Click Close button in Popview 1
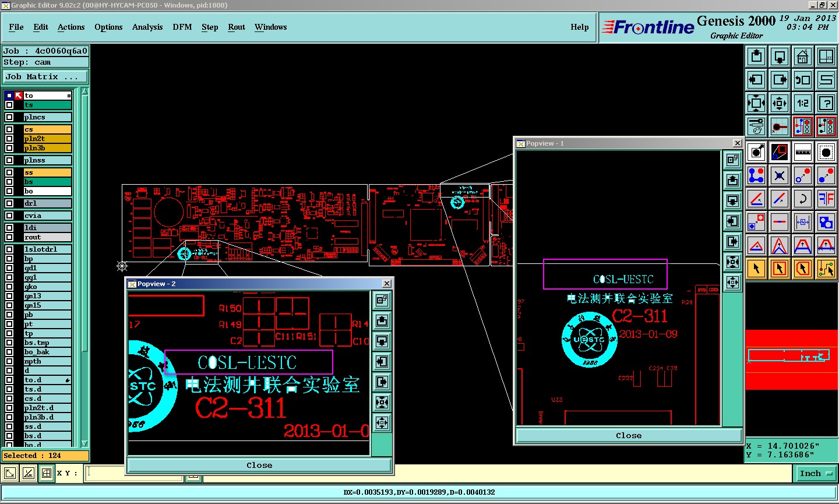839x504 pixels. (629, 435)
